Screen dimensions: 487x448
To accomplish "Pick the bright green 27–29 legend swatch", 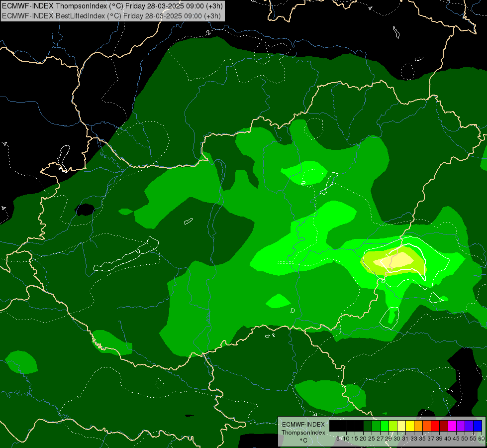I will tap(385, 426).
